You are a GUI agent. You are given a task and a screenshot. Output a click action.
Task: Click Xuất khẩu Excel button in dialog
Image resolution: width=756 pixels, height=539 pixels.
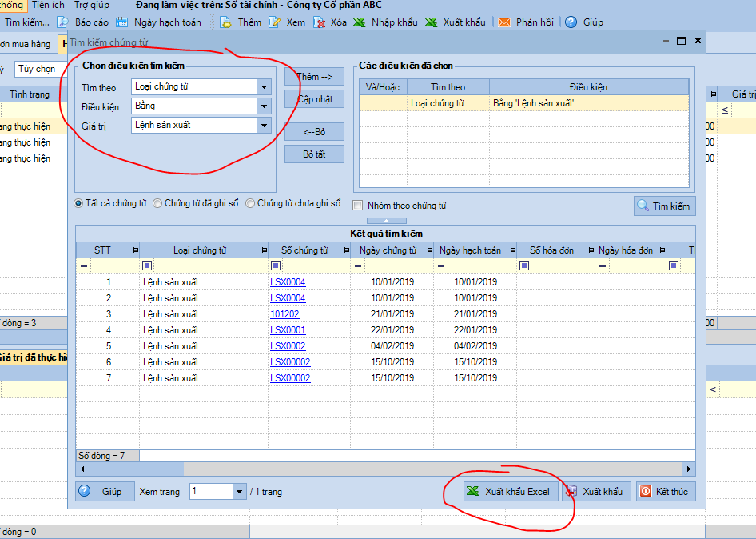click(511, 492)
